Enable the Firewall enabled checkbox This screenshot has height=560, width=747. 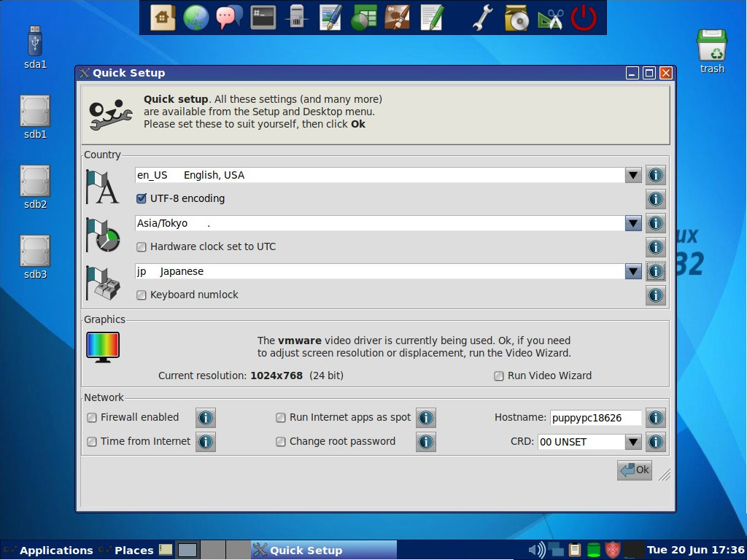[91, 418]
